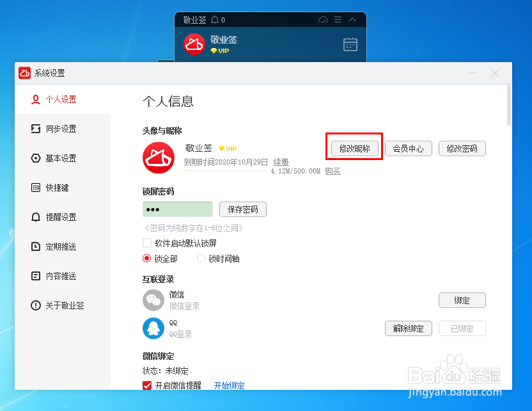Go to 提醒设置 in the sidebar

[63, 217]
